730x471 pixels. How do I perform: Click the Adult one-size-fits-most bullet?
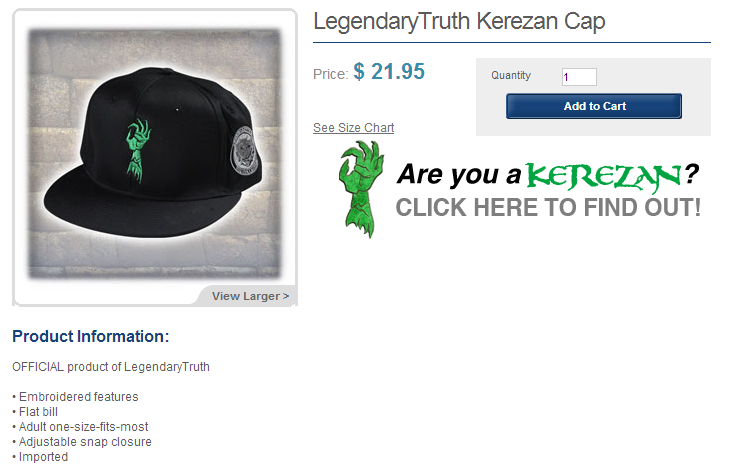click(80, 427)
